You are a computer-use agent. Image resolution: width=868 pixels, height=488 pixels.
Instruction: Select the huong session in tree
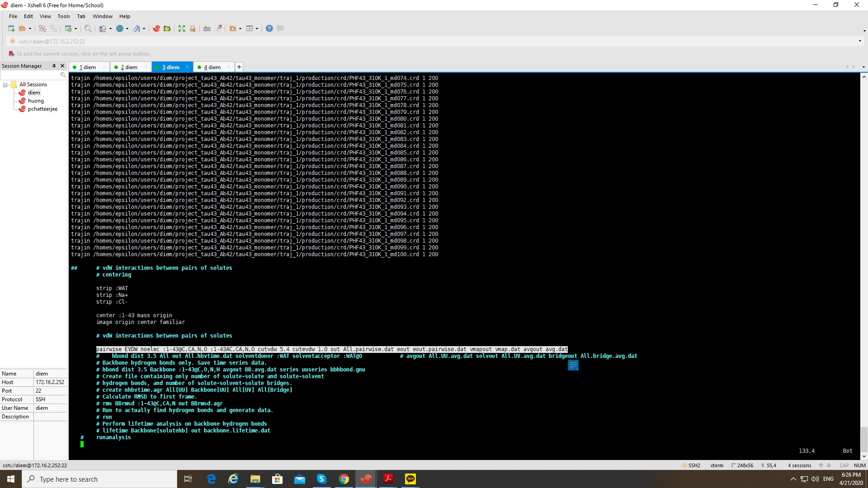36,101
